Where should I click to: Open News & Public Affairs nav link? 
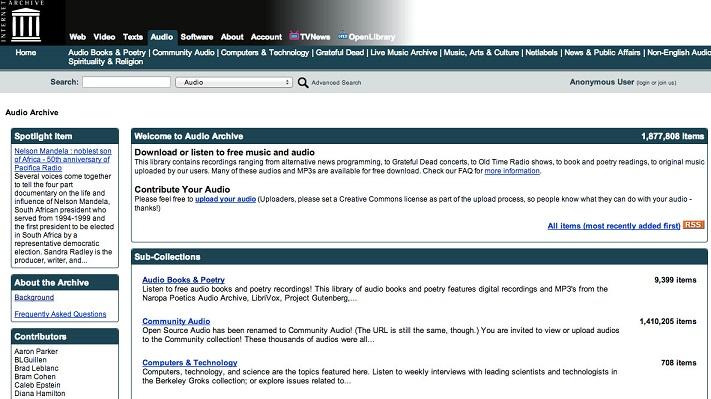tap(602, 53)
